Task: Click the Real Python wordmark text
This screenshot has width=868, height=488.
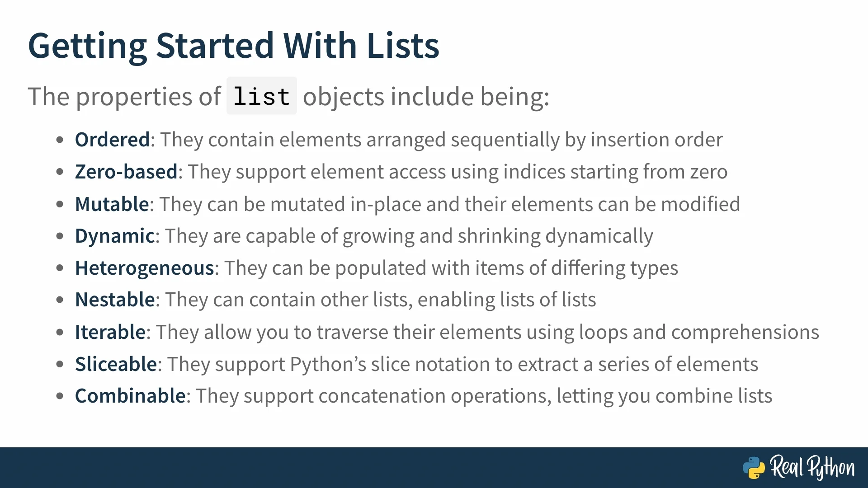Action: click(812, 467)
